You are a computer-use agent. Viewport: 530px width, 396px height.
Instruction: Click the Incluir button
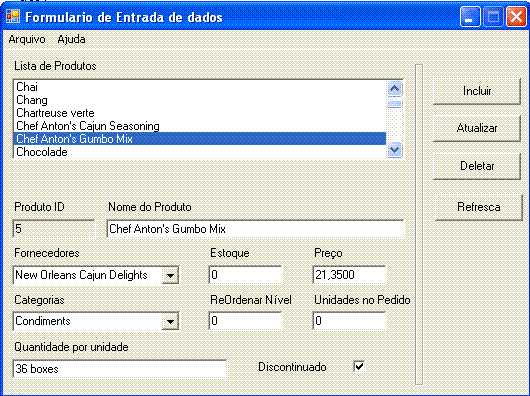477,91
